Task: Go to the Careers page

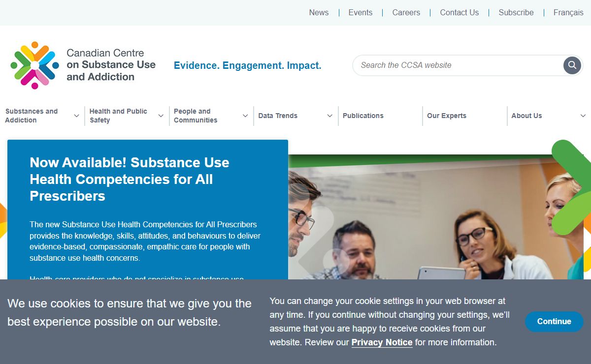Action: (406, 13)
